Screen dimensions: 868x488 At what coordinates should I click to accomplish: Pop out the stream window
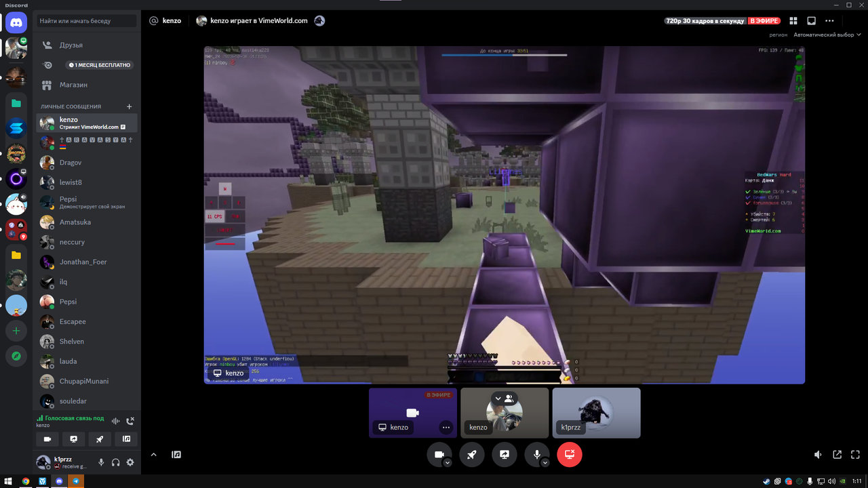pyautogui.click(x=837, y=455)
